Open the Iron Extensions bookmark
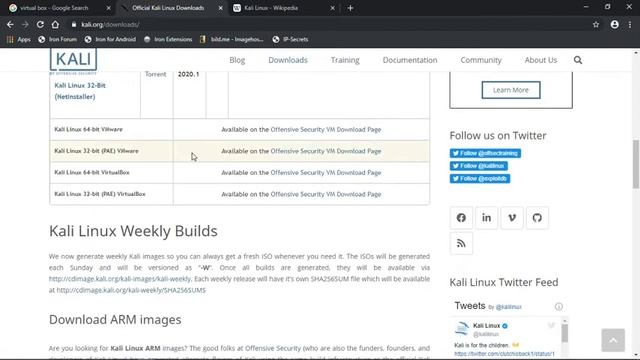 (x=168, y=39)
